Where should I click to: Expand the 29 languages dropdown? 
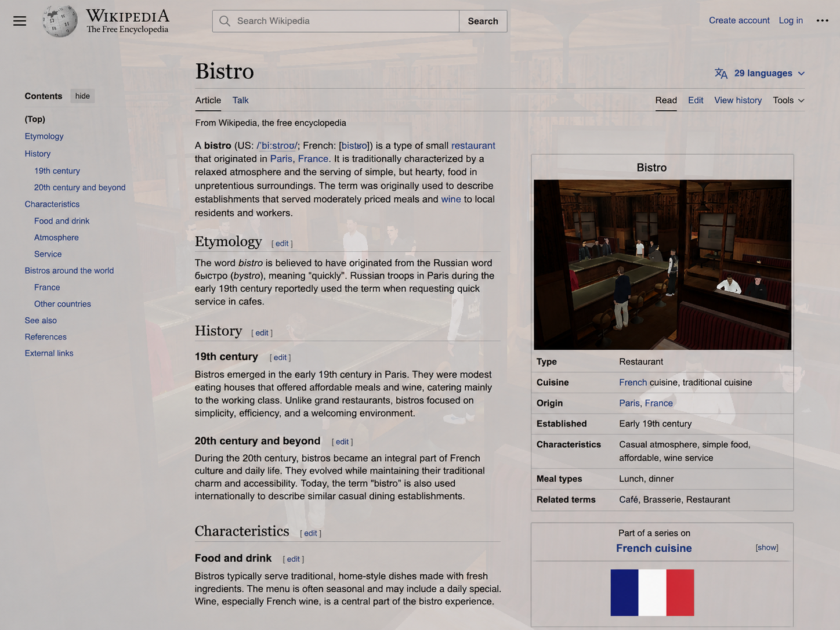point(769,73)
